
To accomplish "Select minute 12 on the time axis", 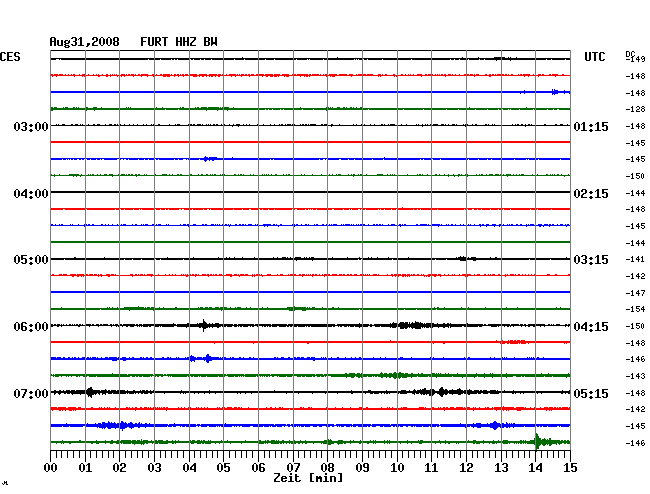I will point(466,467).
